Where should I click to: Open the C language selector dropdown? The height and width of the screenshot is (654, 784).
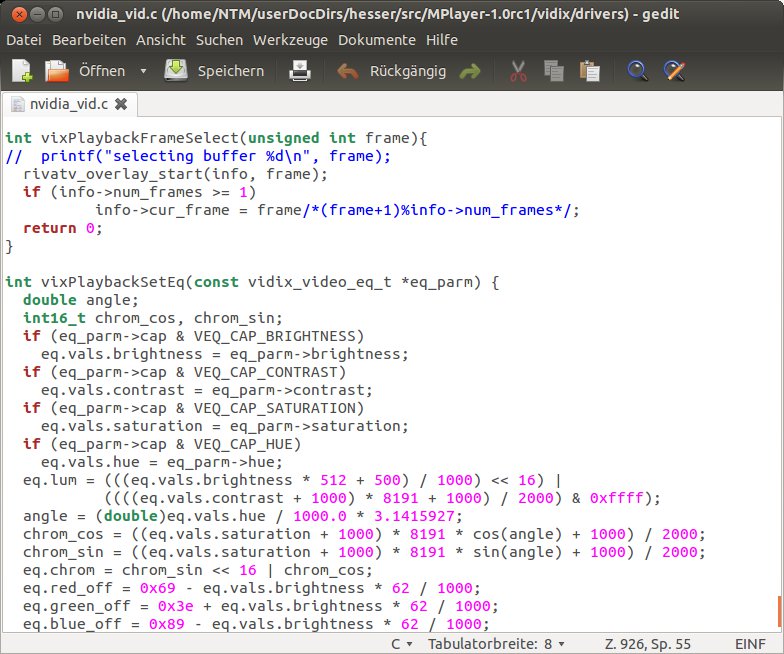[402, 644]
